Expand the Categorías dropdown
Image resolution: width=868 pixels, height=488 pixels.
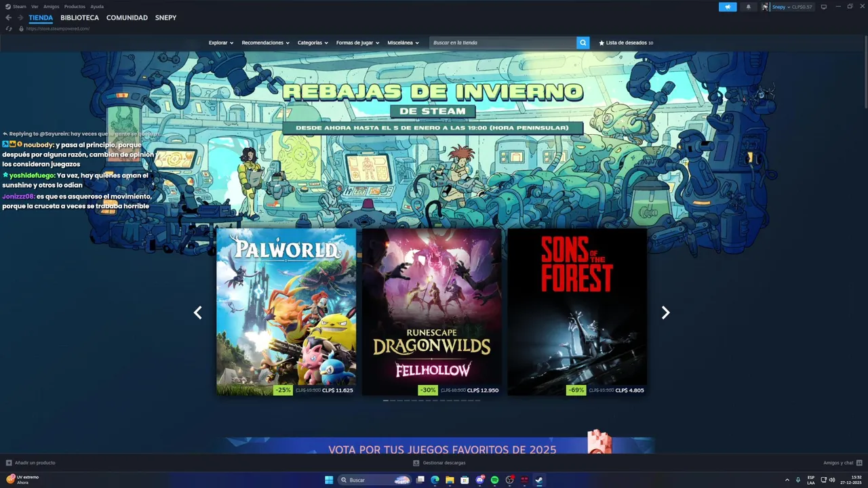point(313,43)
